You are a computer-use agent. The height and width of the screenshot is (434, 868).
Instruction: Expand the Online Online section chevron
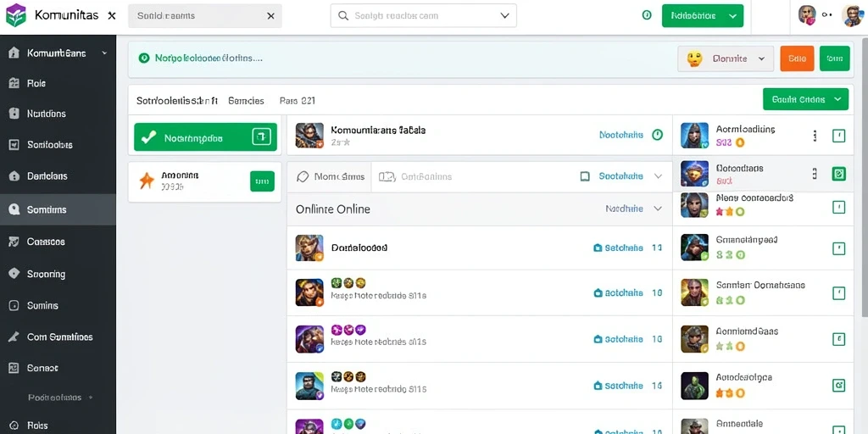(658, 209)
